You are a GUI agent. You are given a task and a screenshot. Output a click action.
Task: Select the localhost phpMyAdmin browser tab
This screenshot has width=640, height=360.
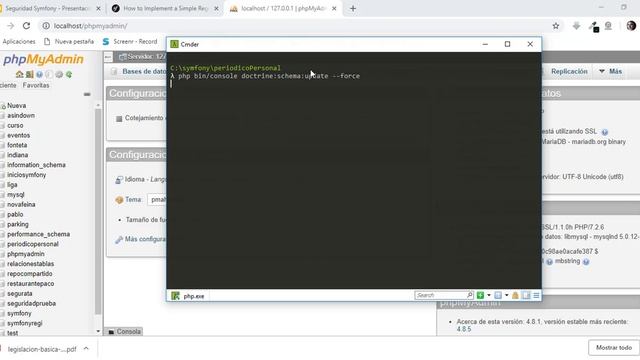pos(282,9)
